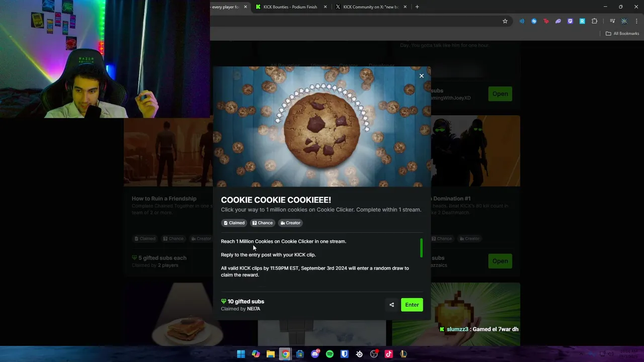Click the blue sound-wave extension icon

[x=522, y=21]
